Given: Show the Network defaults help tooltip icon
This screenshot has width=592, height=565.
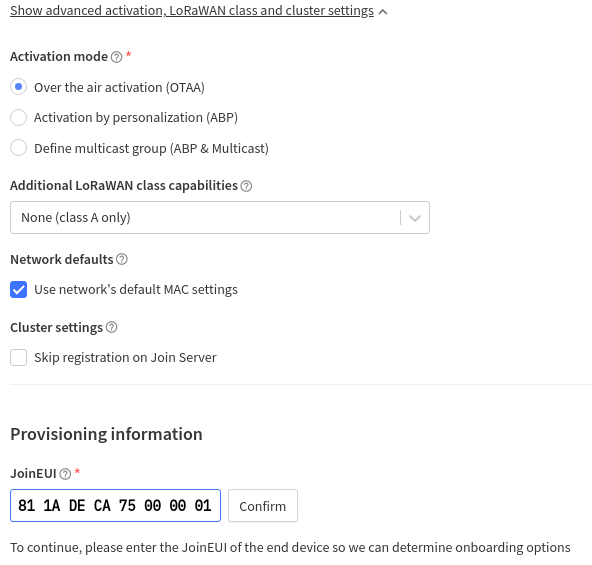Looking at the screenshot, I should (122, 259).
